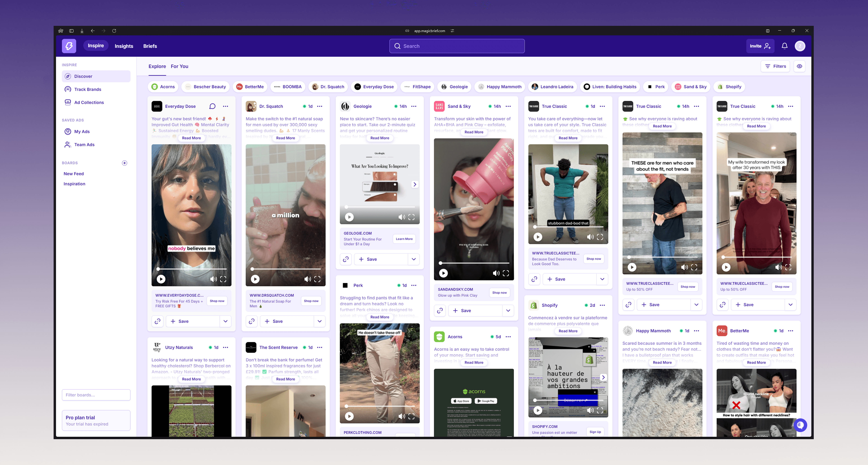Add a new board with plus icon
The image size is (868, 465).
(x=124, y=163)
